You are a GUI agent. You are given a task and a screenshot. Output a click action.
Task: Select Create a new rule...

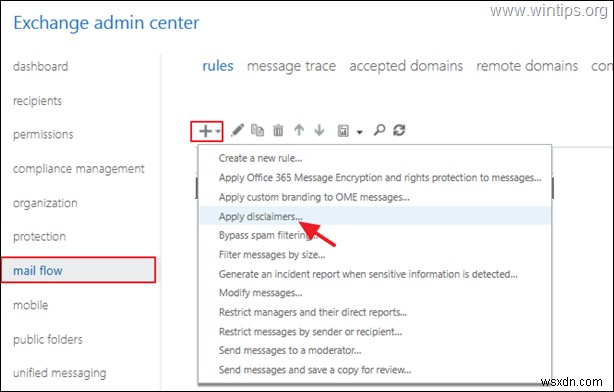[x=260, y=158]
